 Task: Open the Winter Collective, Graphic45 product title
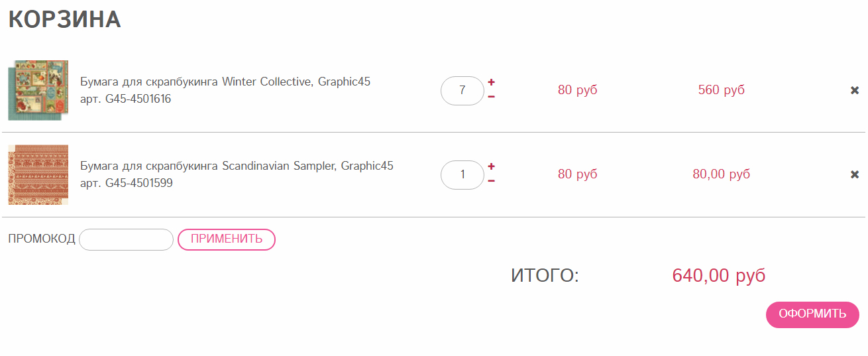225,82
